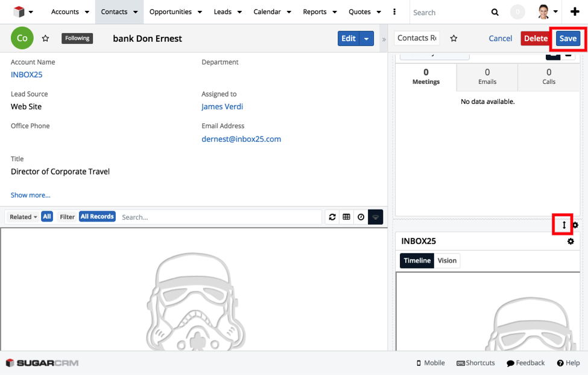The image size is (588, 375).
Task: Open the notifications counter badge
Action: [517, 12]
